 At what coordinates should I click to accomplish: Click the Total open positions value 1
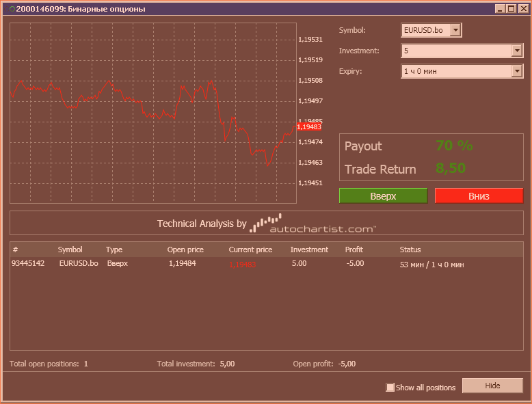coord(86,364)
